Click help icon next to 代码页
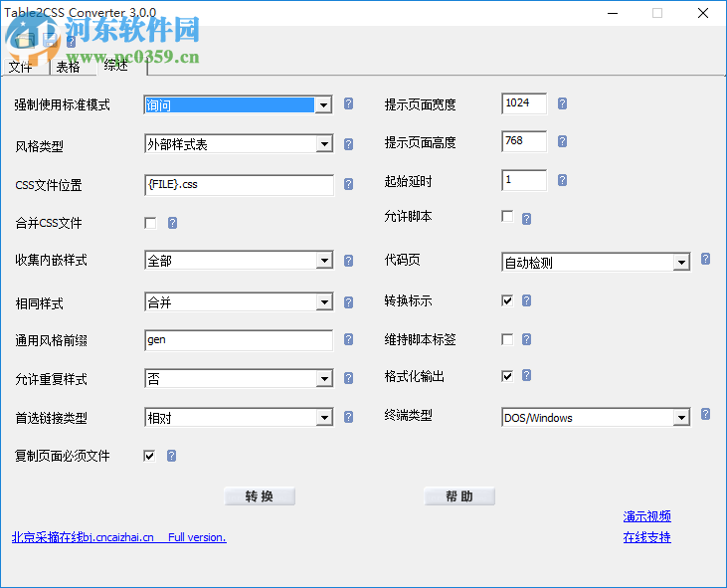The width and height of the screenshot is (727, 588). tap(706, 259)
